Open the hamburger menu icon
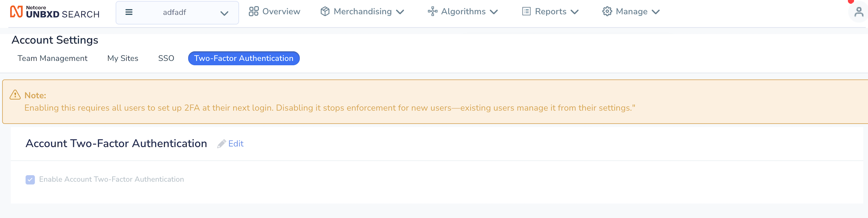The width and height of the screenshot is (868, 218). [129, 13]
